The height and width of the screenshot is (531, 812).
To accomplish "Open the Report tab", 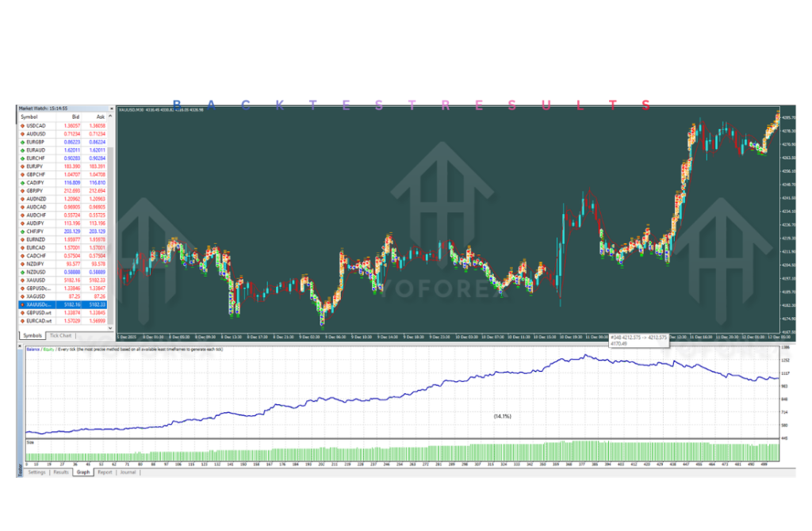I will [x=105, y=472].
